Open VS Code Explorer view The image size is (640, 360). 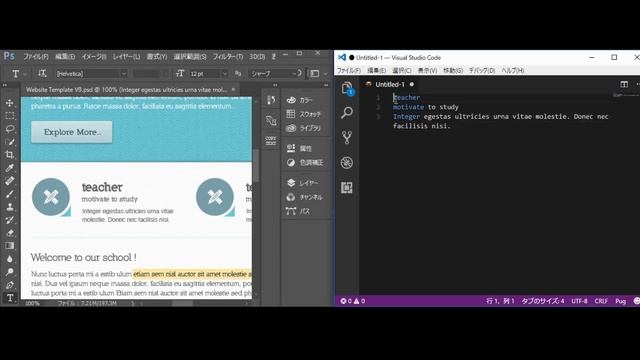[x=347, y=88]
